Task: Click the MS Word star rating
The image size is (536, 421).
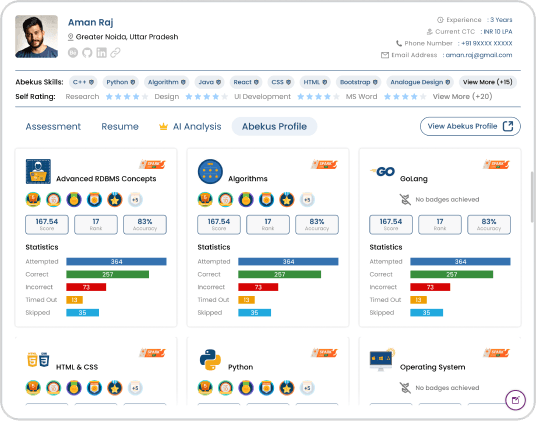Action: (405, 97)
